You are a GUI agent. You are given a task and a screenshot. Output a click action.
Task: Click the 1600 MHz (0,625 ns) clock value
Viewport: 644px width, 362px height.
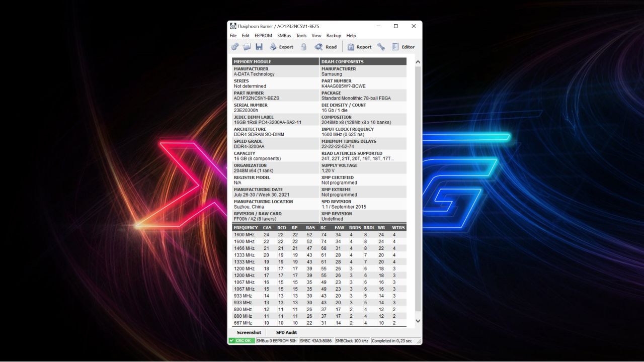(x=343, y=134)
